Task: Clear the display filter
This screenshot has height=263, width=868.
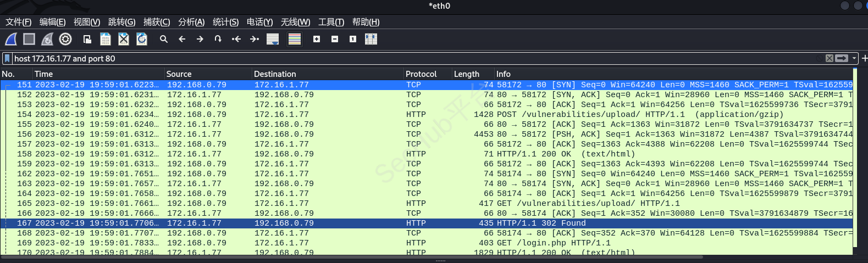Action: pyautogui.click(x=829, y=58)
